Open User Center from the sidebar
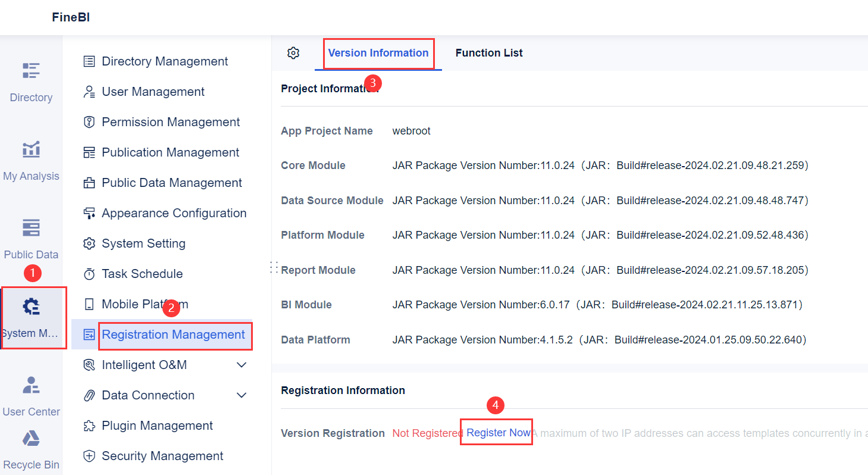868x475 pixels. [x=31, y=396]
